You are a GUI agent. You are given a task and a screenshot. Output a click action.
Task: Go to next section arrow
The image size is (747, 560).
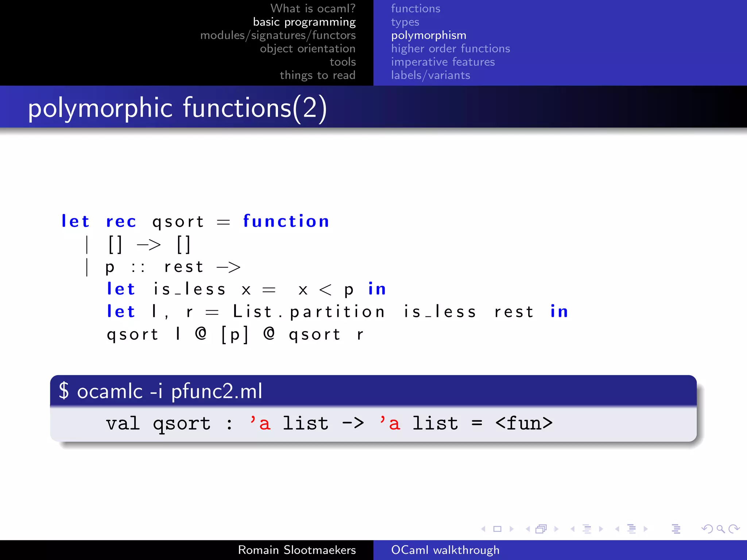646,529
